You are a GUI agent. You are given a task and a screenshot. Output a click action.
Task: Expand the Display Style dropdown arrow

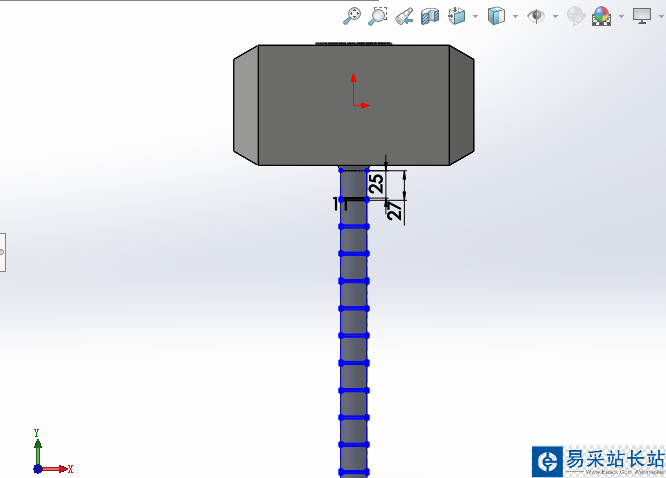[515, 17]
